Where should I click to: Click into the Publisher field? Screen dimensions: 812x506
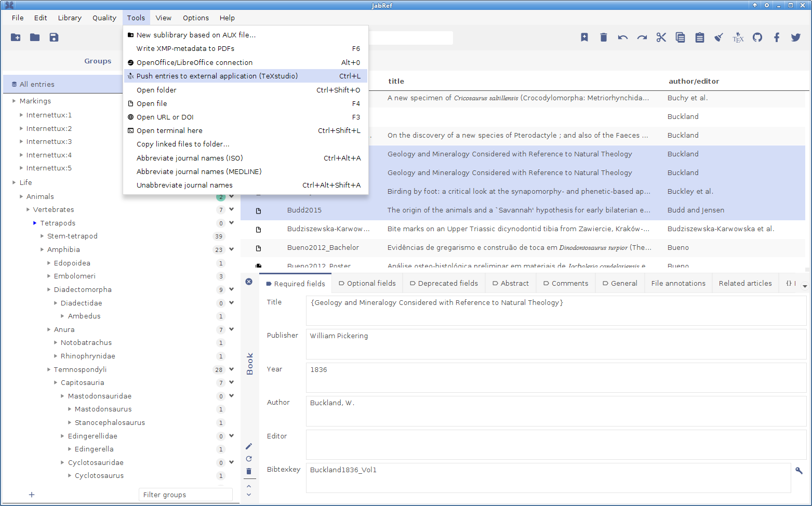pyautogui.click(x=556, y=343)
